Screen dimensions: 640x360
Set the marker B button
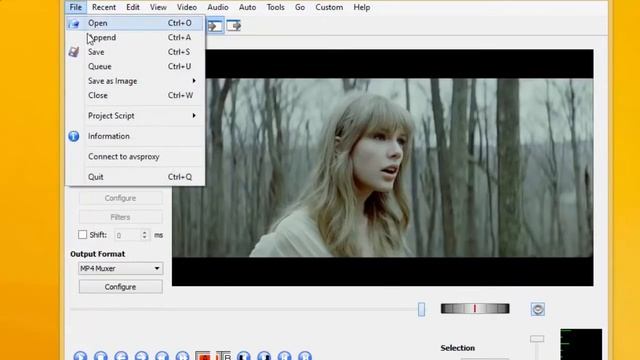(223, 356)
